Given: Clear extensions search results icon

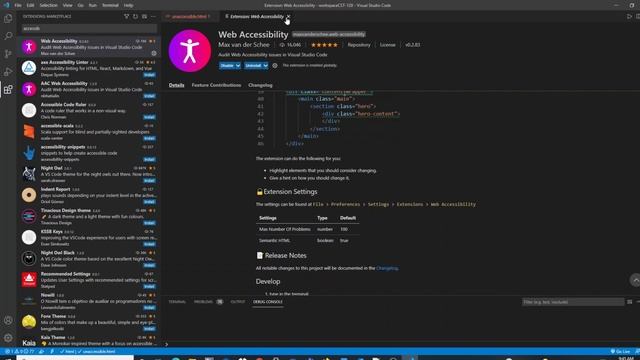Looking at the screenshot, I should click(x=144, y=16).
